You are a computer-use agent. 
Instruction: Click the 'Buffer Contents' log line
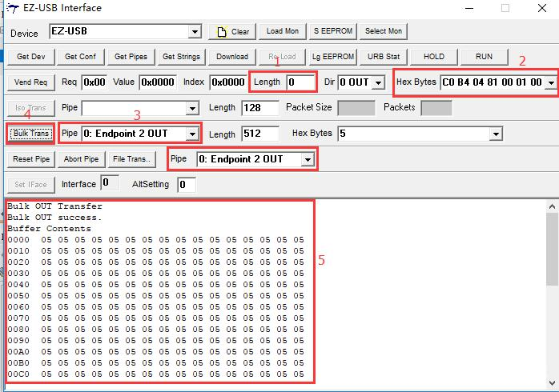pos(49,229)
